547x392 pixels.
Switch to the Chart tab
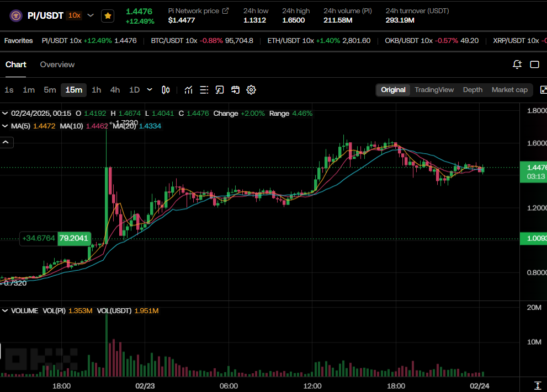click(x=15, y=65)
